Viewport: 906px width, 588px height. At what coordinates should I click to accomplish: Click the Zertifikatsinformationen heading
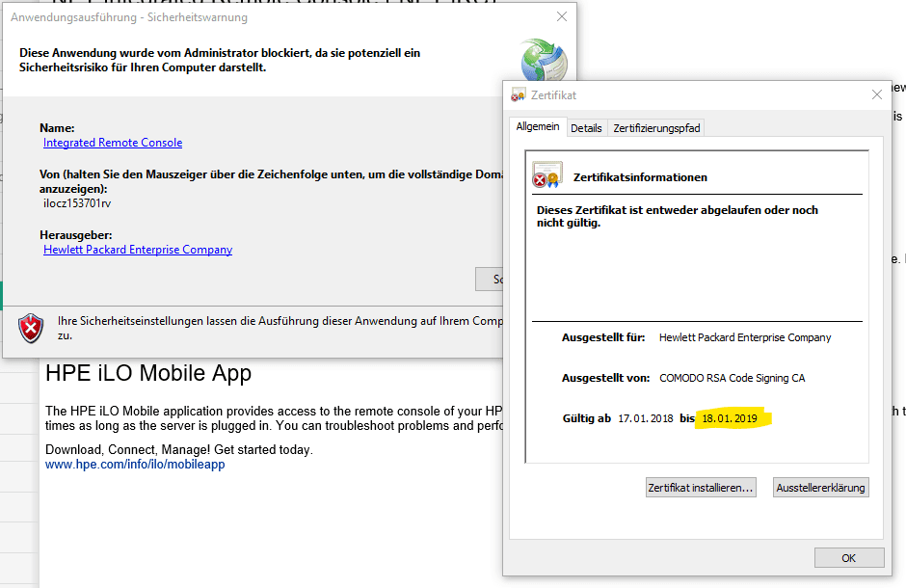click(640, 177)
